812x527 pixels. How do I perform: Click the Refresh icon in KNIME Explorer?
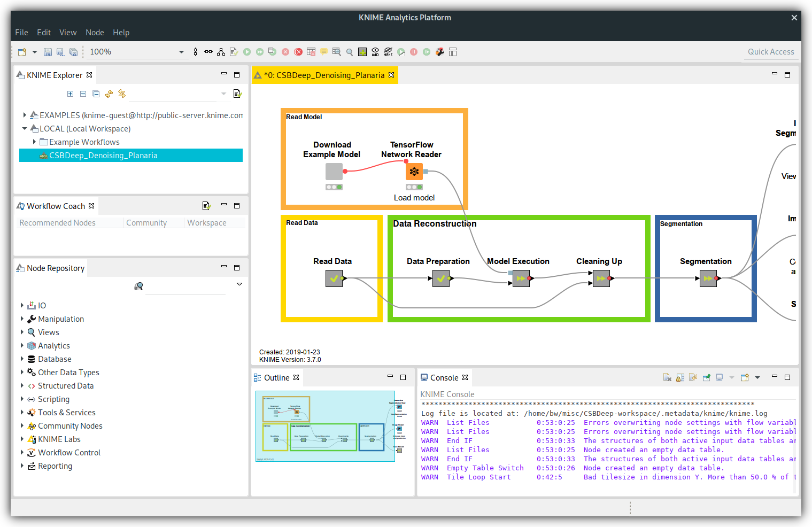pos(109,94)
